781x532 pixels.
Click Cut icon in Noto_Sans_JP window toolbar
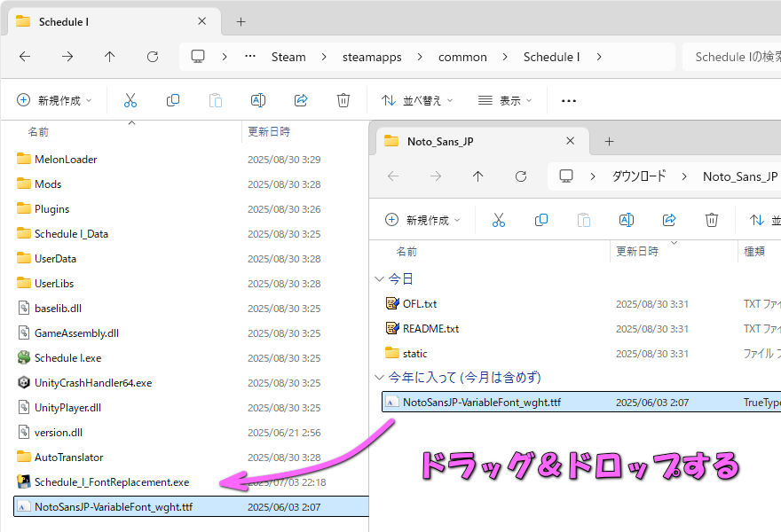point(499,220)
